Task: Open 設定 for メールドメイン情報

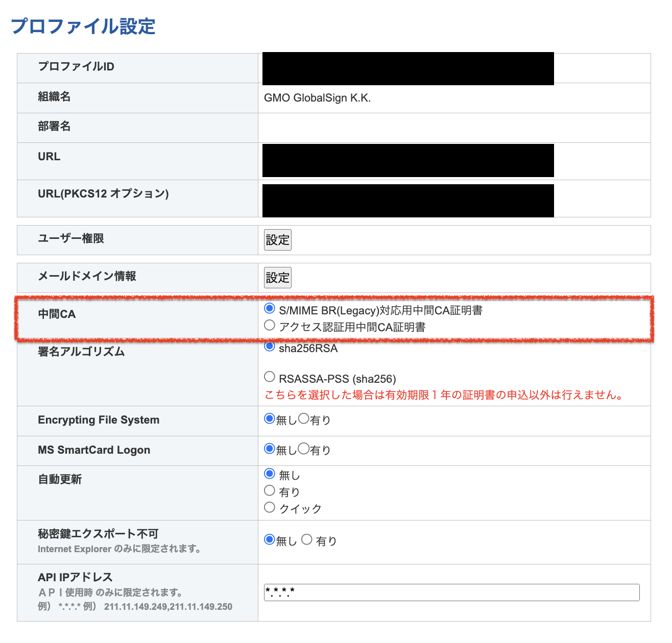Action: [x=277, y=278]
